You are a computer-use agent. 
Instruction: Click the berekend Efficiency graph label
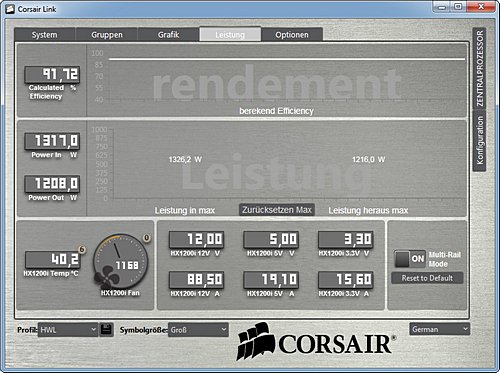pos(276,111)
